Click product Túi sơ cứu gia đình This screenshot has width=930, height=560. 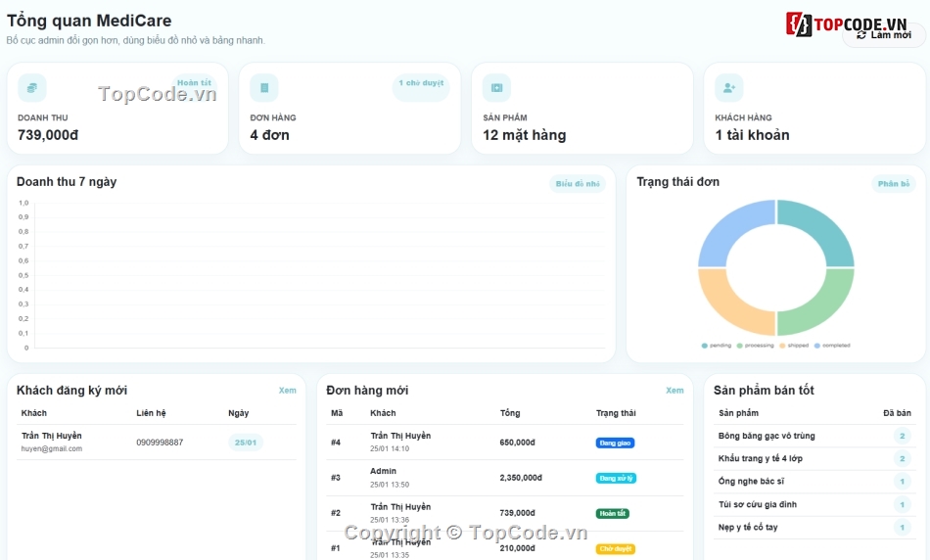[x=758, y=505]
